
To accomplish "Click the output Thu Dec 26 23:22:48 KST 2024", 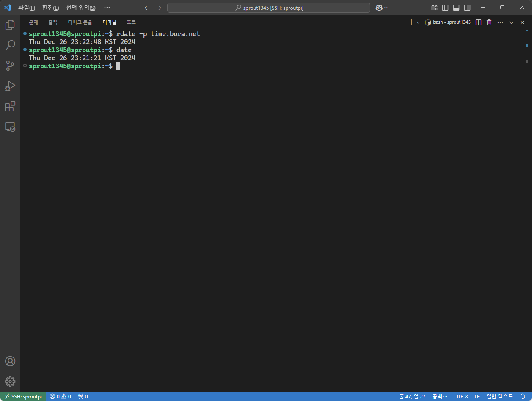I will click(82, 42).
